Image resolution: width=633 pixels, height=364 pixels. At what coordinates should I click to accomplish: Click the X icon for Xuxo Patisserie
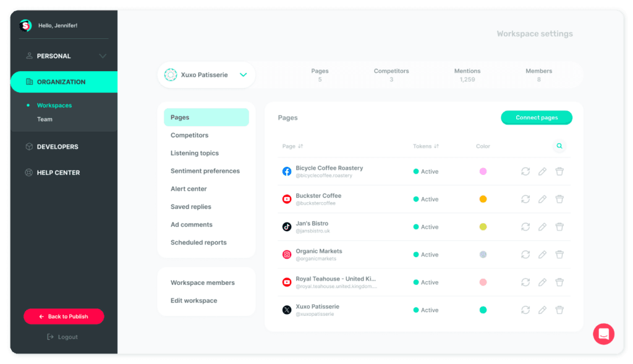click(x=287, y=310)
